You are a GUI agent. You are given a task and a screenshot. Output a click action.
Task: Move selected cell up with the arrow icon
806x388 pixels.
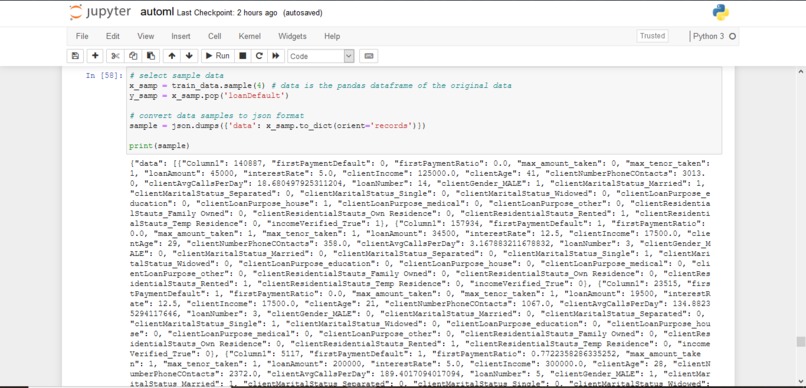[x=172, y=56]
